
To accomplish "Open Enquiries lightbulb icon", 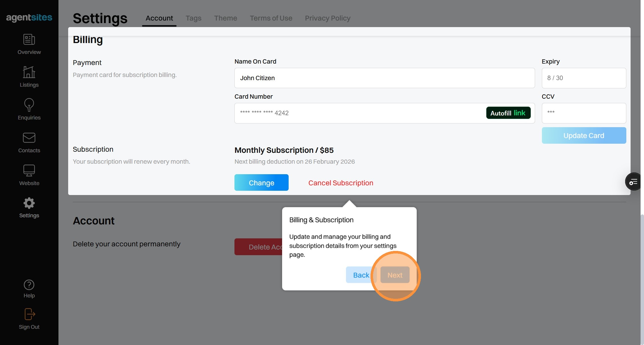I will [29, 105].
